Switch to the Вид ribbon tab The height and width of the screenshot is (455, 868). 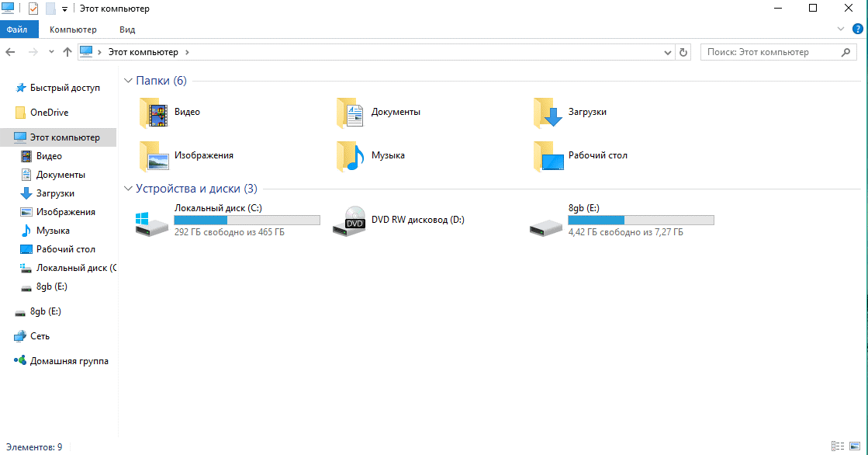click(127, 30)
